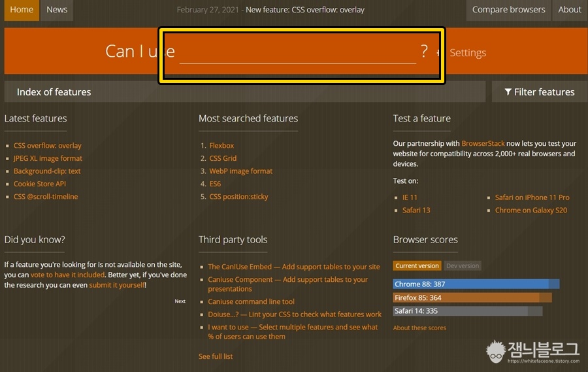Test on Chrome on Galaxy S20
This screenshot has height=372, width=588.
click(x=531, y=210)
